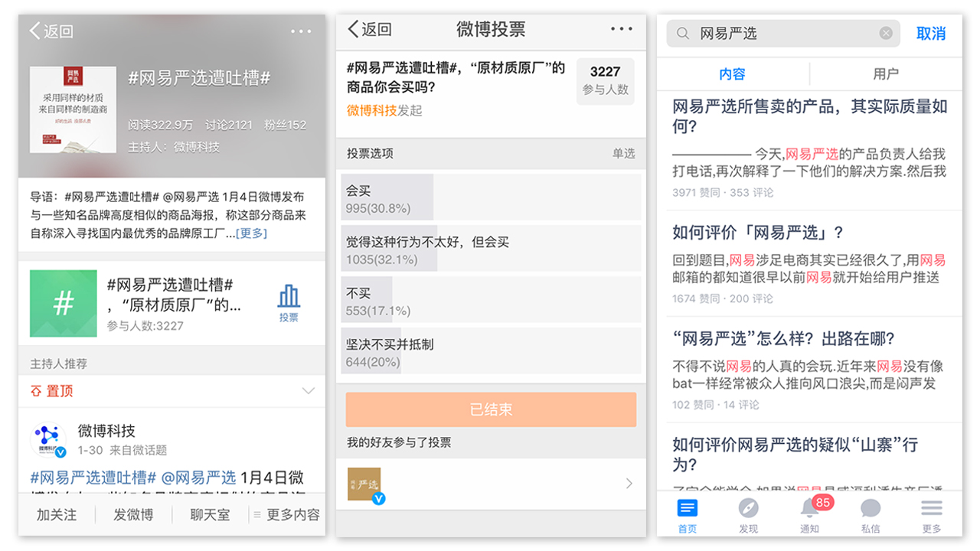Expand the intro with the [更多] link
980x551 pixels.
(251, 233)
